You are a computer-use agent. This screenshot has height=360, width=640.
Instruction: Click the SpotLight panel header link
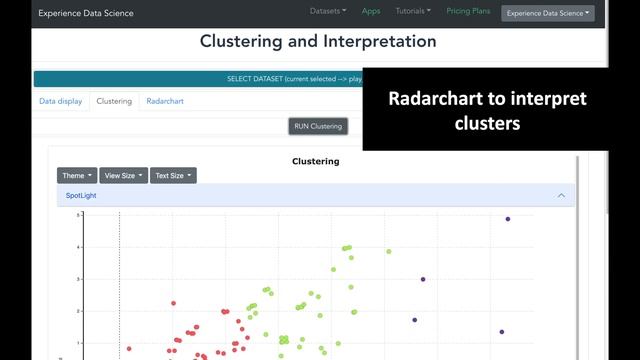pyautogui.click(x=81, y=196)
